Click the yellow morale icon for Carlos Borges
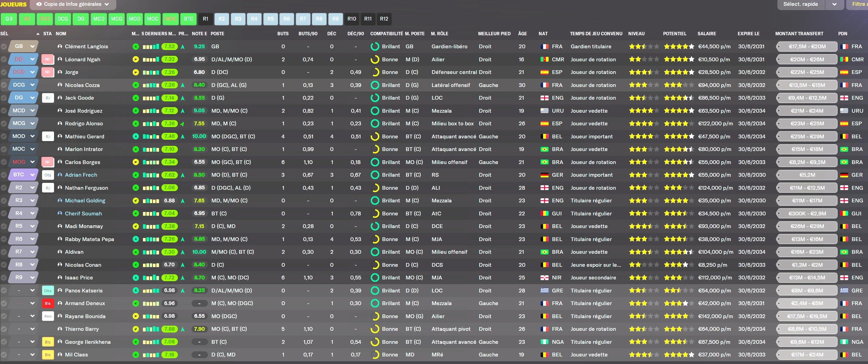868x364 pixels. click(136, 162)
